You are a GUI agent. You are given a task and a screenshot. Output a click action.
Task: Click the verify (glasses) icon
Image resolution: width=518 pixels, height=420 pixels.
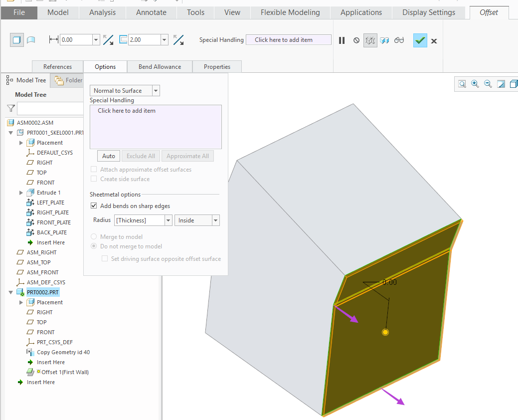(x=399, y=40)
